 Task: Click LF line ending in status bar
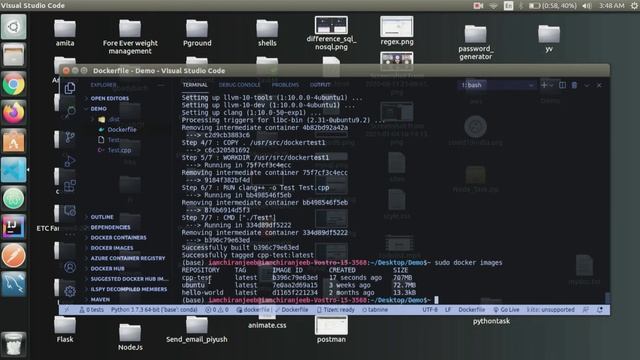pyautogui.click(x=448, y=310)
